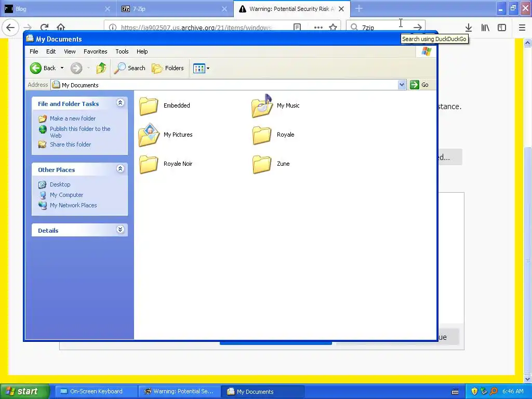Open My Computer link in Other Places
Image resolution: width=532 pixels, height=399 pixels.
pos(66,195)
